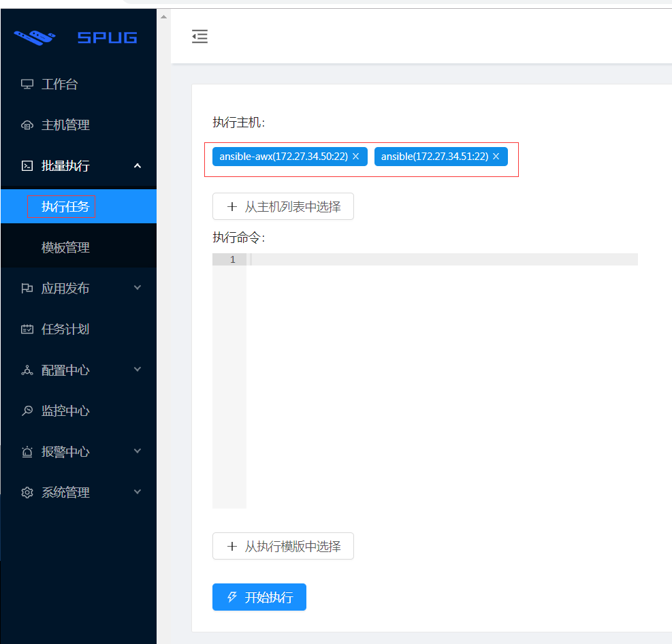Remove the ansible(172.27.34.51:22) host tag
The height and width of the screenshot is (644, 672).
tap(496, 157)
